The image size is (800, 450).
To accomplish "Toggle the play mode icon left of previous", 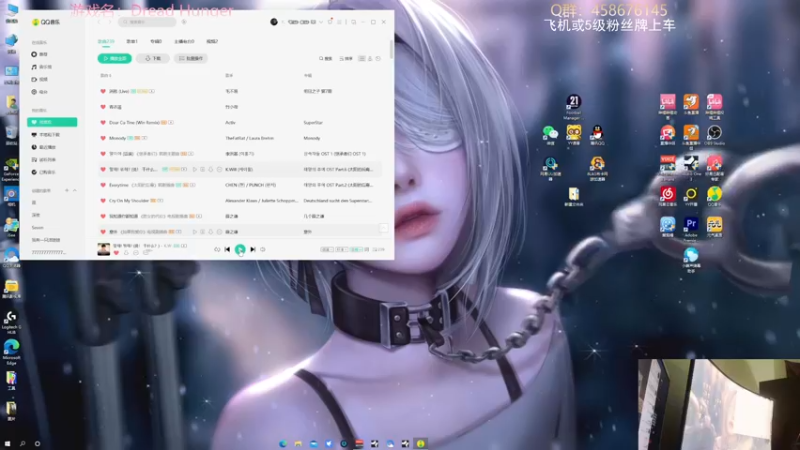I will 217,249.
